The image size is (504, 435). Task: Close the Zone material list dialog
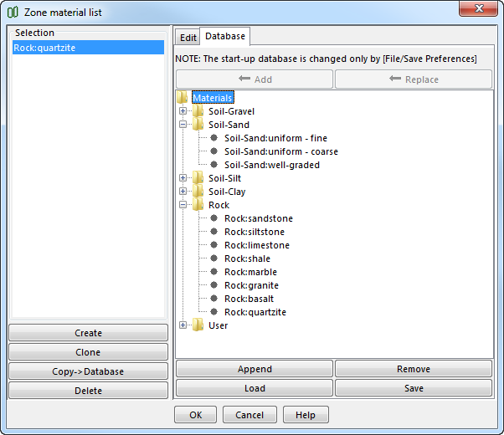tap(479, 8)
